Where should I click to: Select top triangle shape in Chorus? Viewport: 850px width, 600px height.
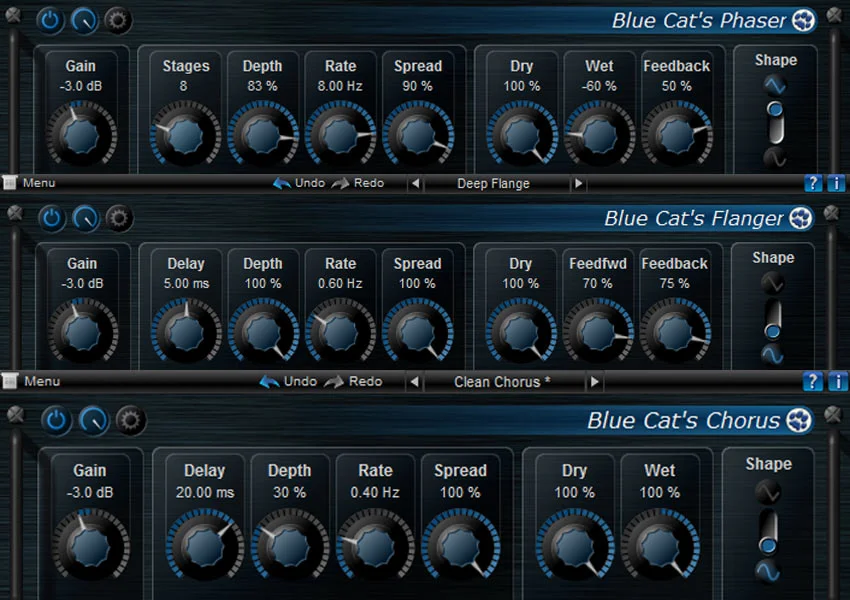pyautogui.click(x=768, y=492)
